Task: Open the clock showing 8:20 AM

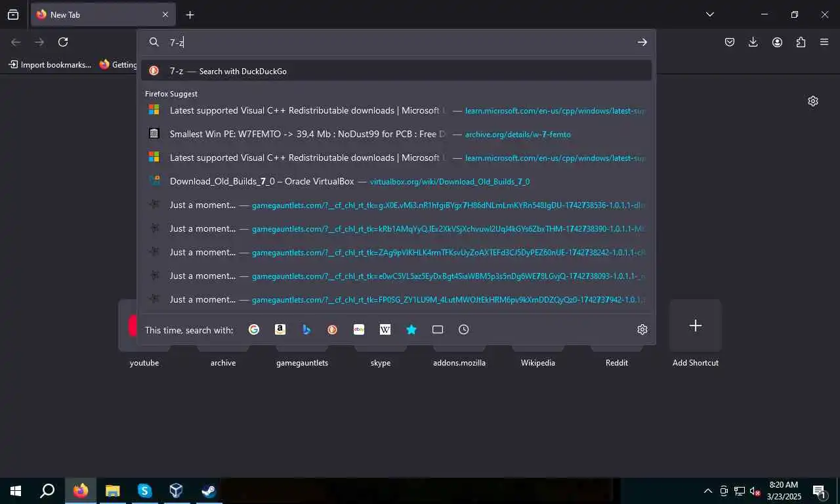Action: click(x=784, y=491)
